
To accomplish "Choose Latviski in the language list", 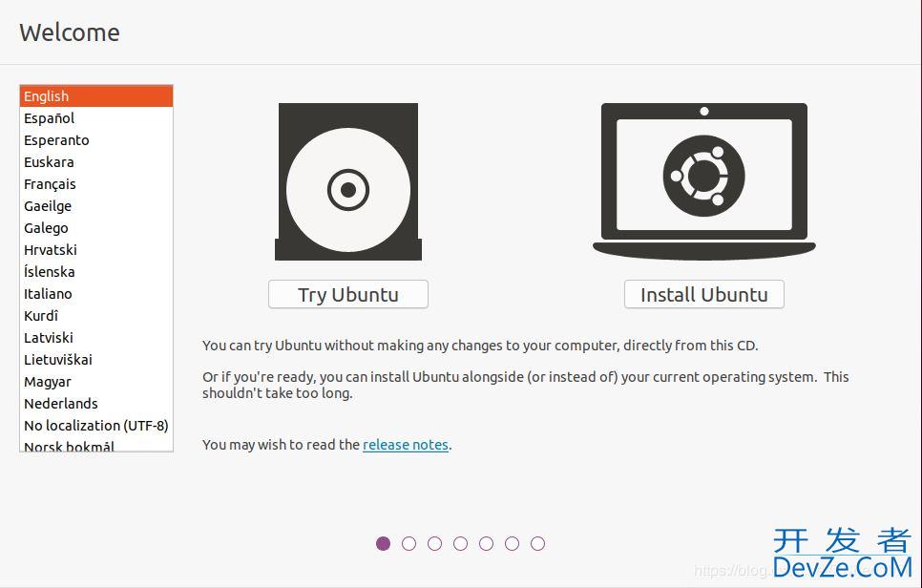I will point(96,338).
